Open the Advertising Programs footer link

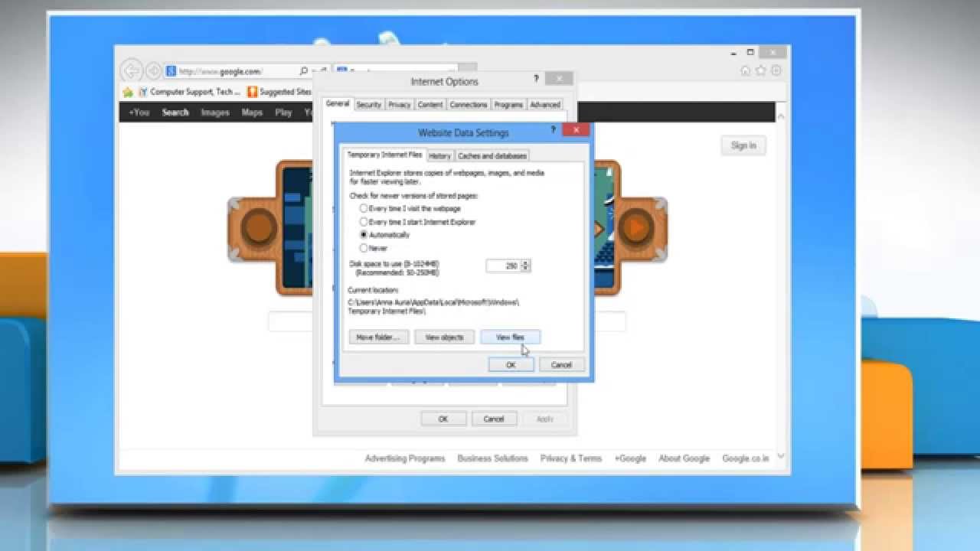[x=405, y=458]
